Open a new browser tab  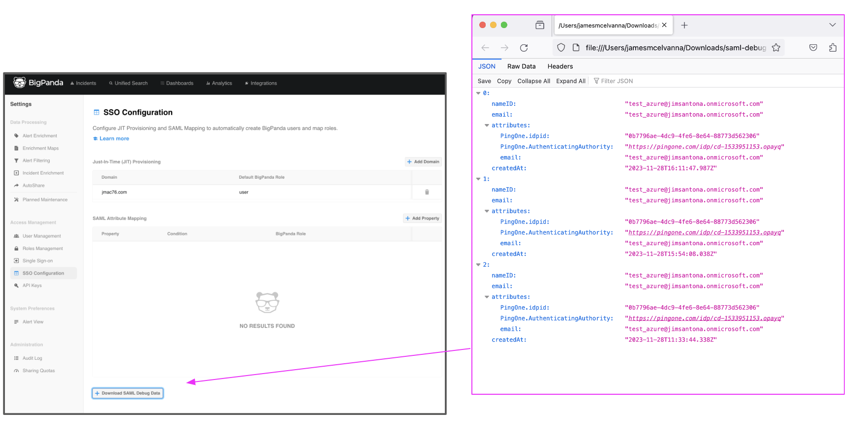[684, 25]
